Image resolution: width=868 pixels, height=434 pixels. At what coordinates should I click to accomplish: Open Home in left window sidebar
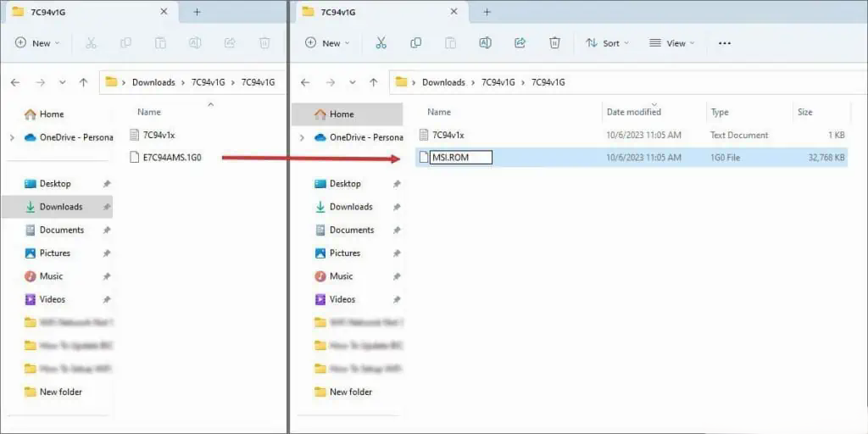pyautogui.click(x=44, y=114)
